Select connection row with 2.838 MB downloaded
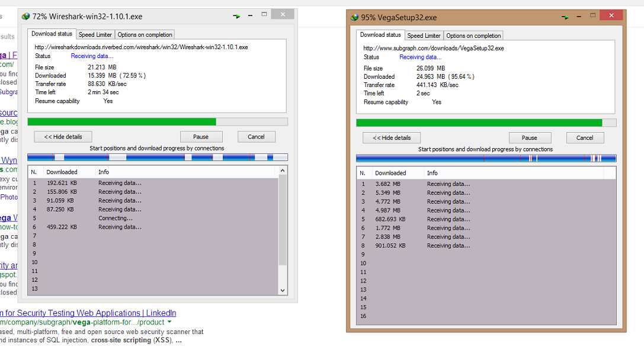 (x=486, y=237)
